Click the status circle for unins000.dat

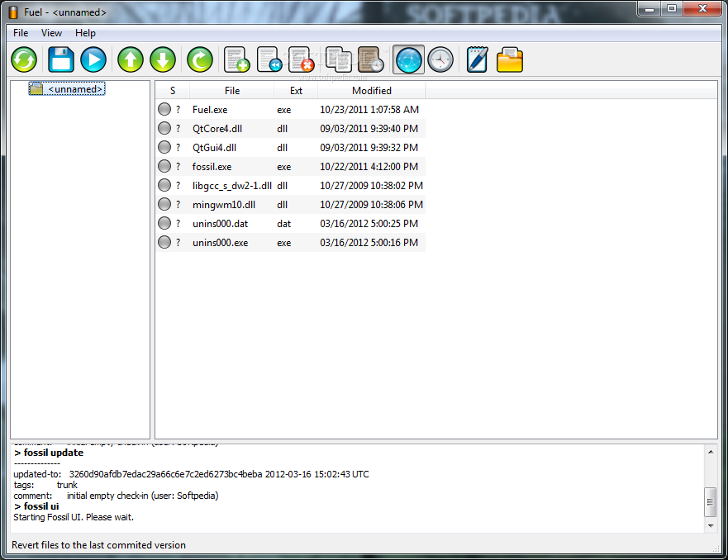(x=164, y=224)
